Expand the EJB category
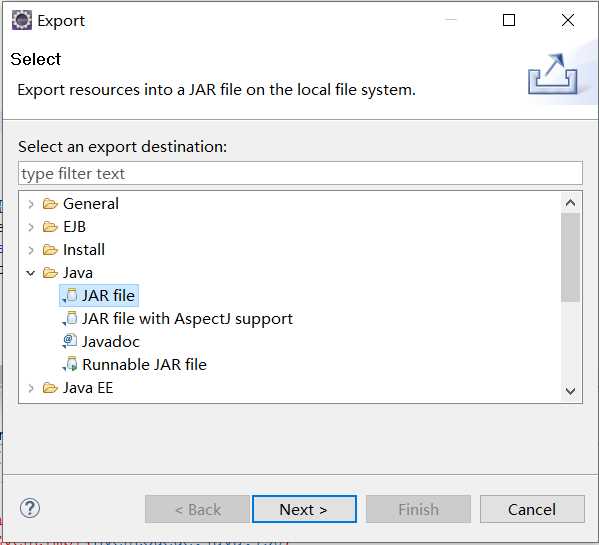This screenshot has width=599, height=545. (31, 227)
